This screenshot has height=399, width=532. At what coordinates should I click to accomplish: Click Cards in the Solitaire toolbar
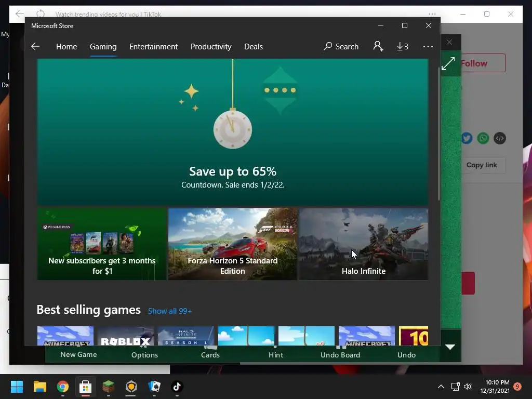pyautogui.click(x=210, y=354)
